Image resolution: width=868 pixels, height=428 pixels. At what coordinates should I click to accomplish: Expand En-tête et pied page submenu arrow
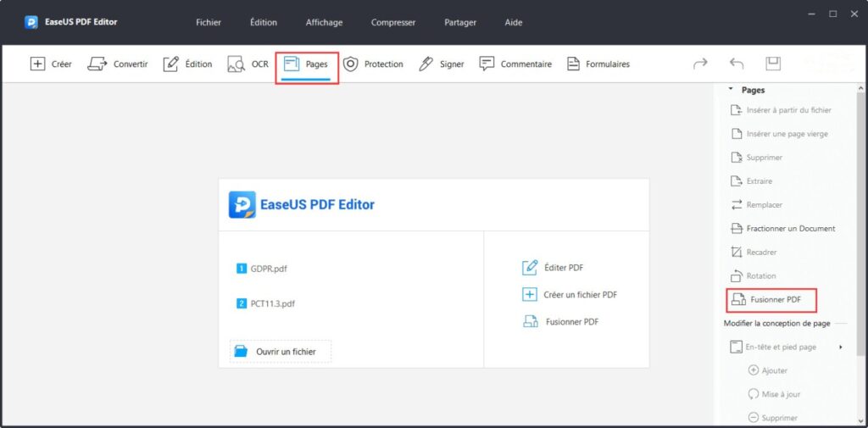click(x=841, y=347)
